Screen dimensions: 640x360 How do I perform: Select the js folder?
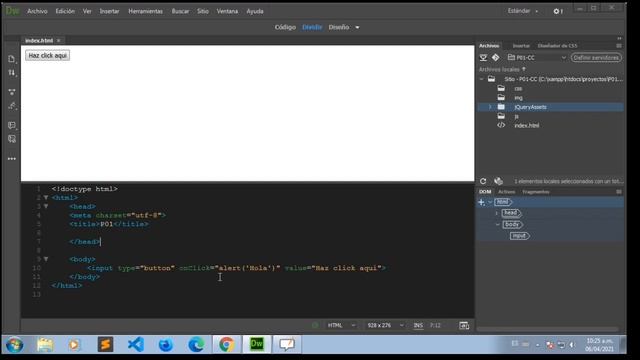tap(516, 117)
